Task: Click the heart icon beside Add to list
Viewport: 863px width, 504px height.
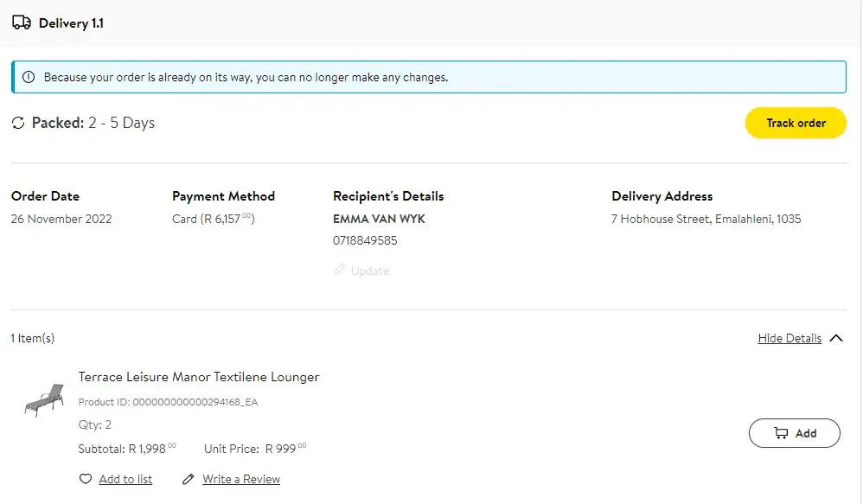Action: (x=86, y=479)
